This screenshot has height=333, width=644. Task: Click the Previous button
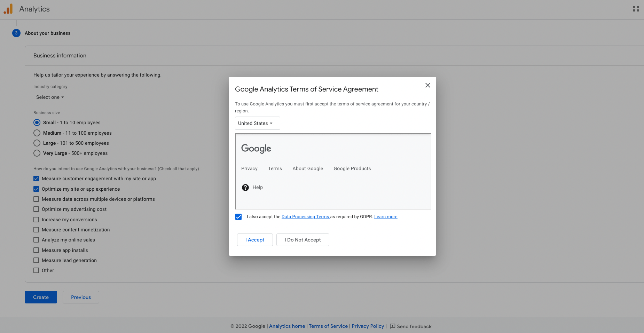click(x=81, y=297)
